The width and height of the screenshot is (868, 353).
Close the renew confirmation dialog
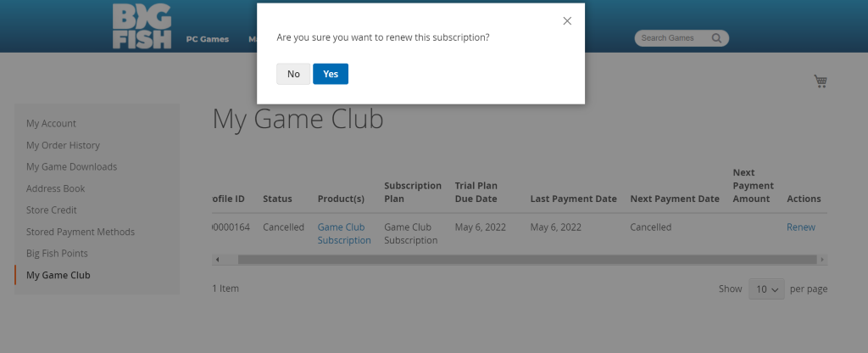(567, 21)
